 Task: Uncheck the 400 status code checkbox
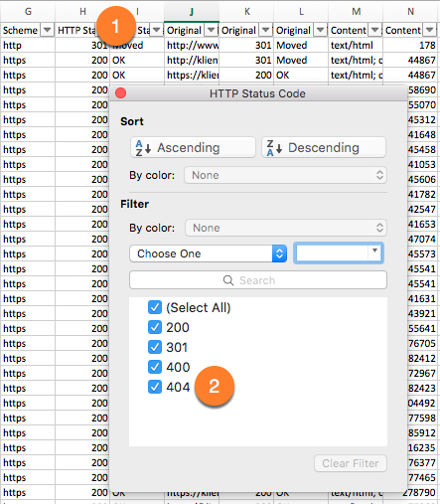tap(155, 367)
